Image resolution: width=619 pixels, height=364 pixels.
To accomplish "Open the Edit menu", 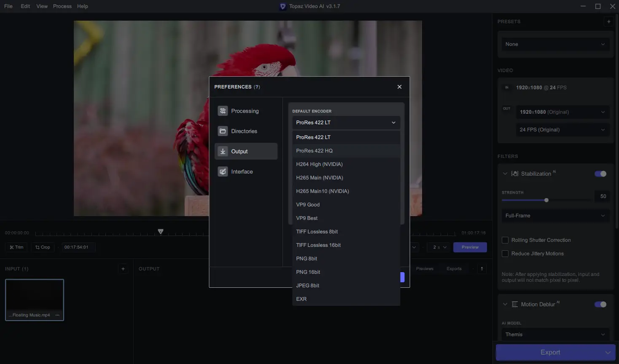I will click(x=25, y=6).
